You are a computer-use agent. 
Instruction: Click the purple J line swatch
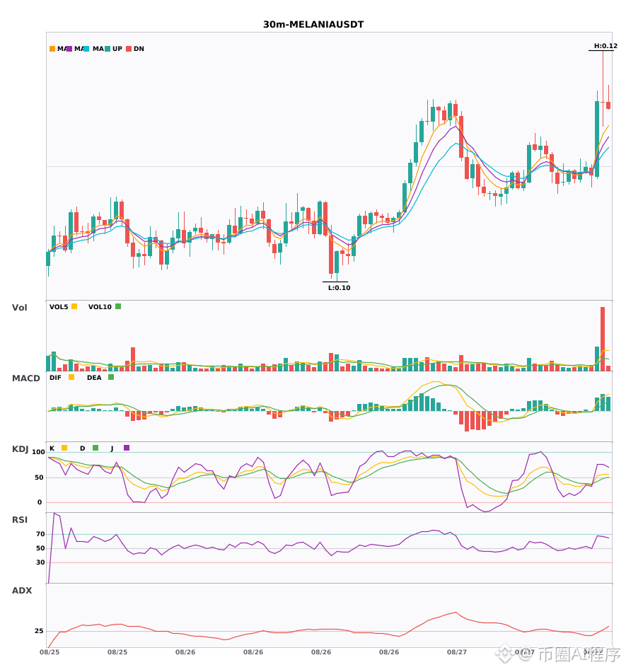127,448
